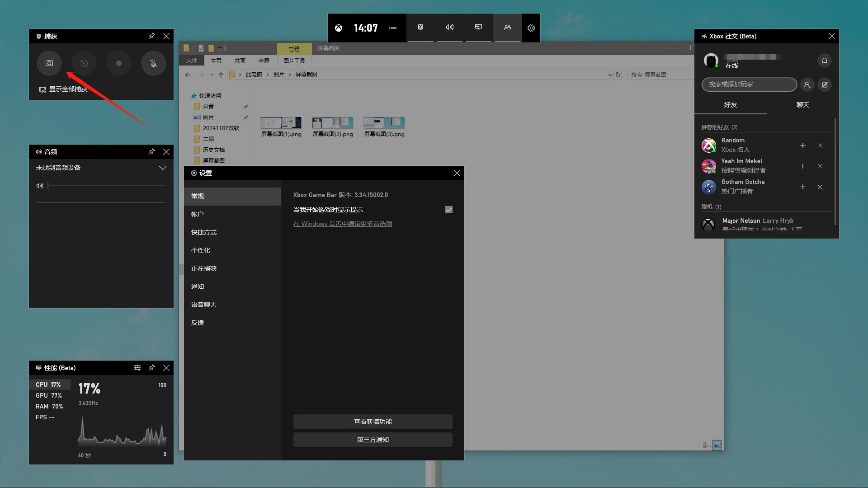The width and height of the screenshot is (868, 488).
Task: Take a screenshot with camera icon
Action: (x=49, y=63)
